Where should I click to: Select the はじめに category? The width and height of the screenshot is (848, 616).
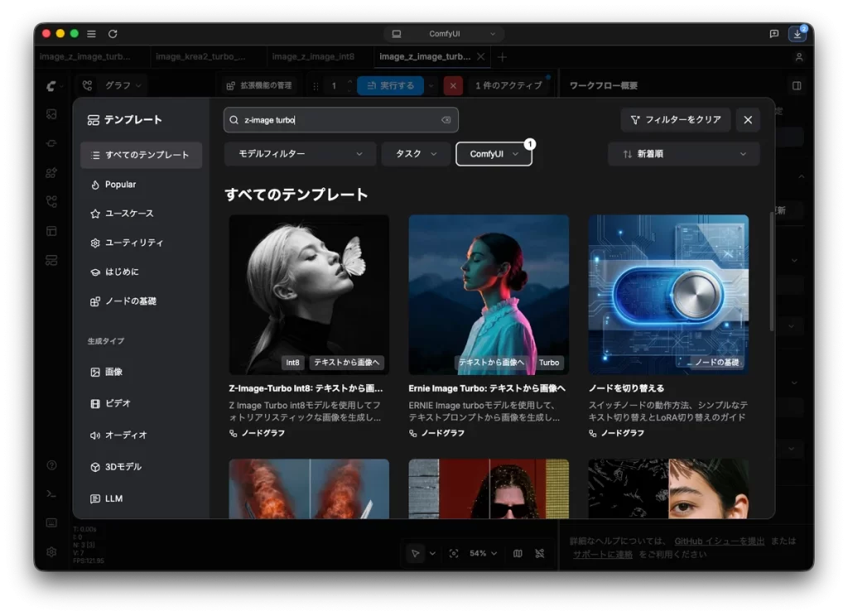(141, 272)
